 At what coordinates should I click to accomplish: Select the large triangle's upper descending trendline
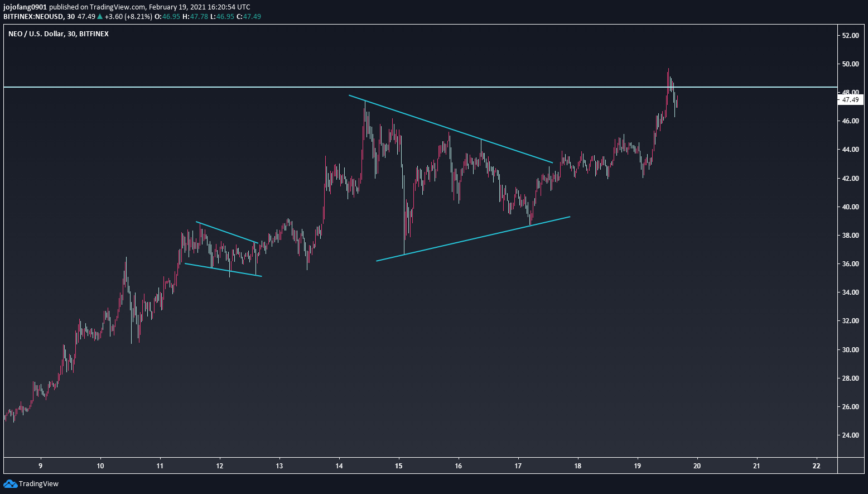(451, 129)
